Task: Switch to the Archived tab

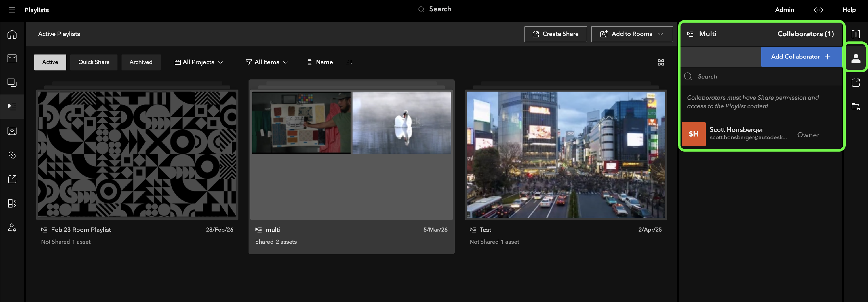Action: 141,62
